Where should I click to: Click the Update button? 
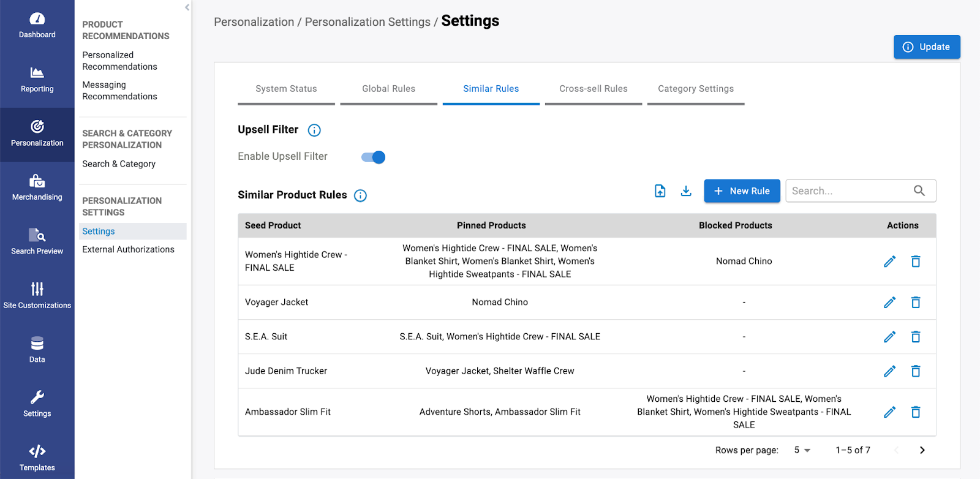point(927,47)
